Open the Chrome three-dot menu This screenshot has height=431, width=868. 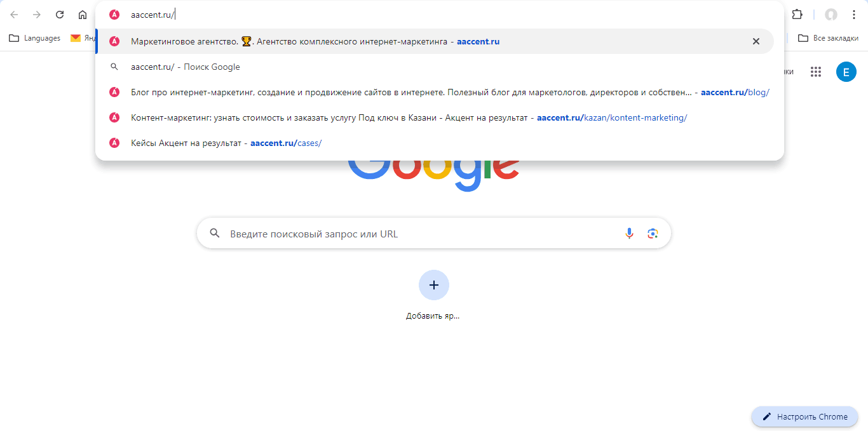pyautogui.click(x=854, y=15)
